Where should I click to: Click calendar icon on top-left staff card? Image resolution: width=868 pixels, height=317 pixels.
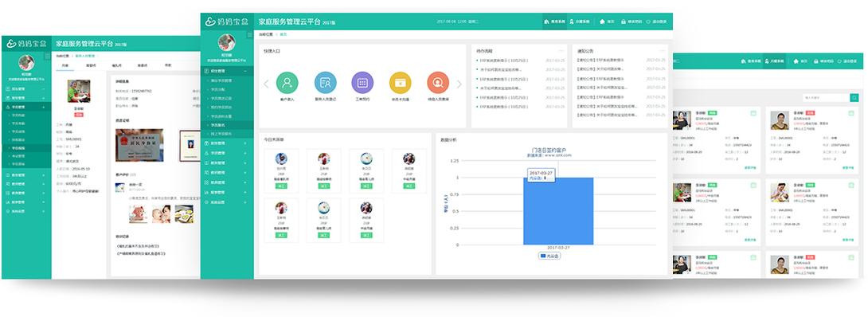coord(753,113)
